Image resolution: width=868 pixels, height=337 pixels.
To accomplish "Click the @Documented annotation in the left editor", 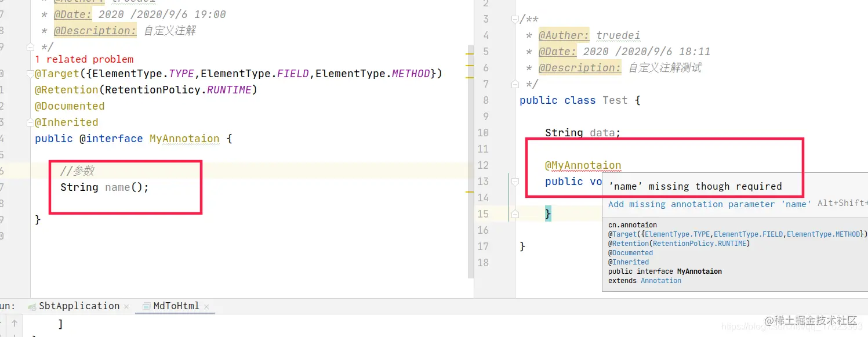I will 70,106.
